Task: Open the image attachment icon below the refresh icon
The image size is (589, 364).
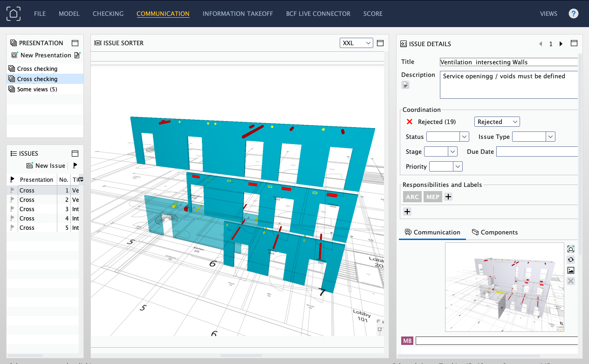Action: pos(570,270)
